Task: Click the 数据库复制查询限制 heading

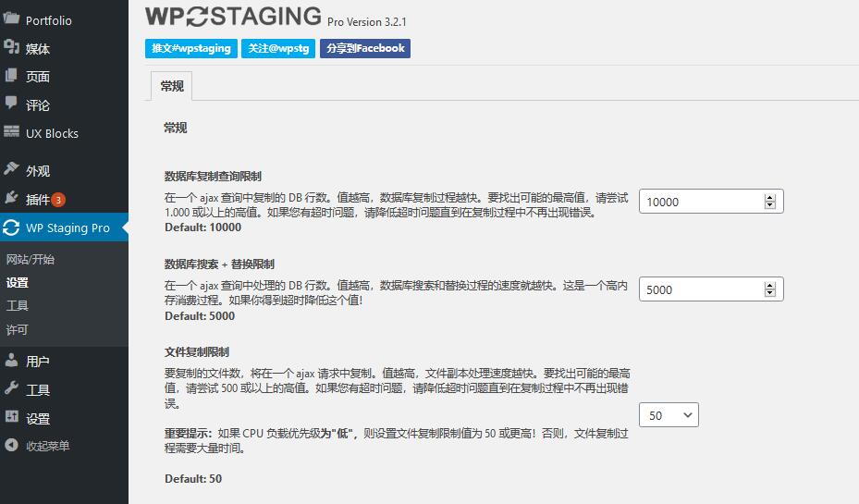Action: [x=213, y=176]
